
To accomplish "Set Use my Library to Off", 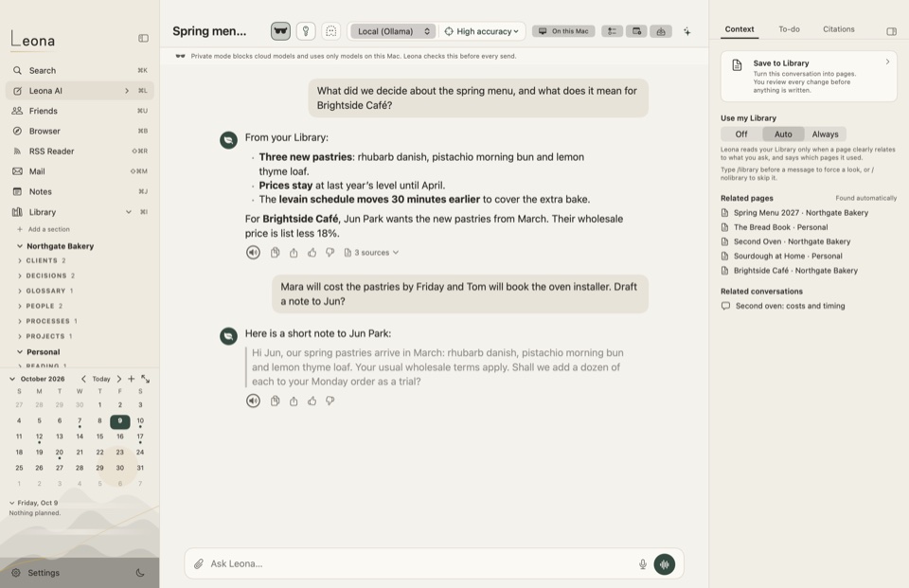I will coord(741,134).
